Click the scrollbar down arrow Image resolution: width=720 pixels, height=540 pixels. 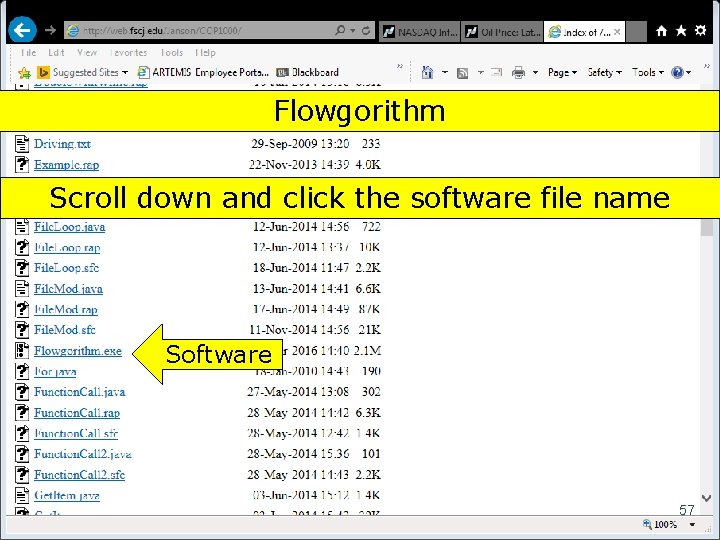[707, 498]
